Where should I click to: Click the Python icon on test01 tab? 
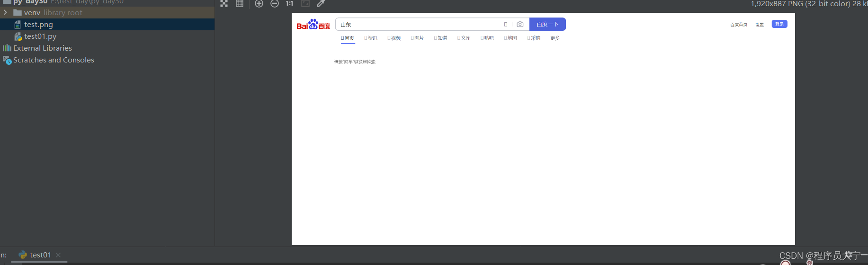22,255
